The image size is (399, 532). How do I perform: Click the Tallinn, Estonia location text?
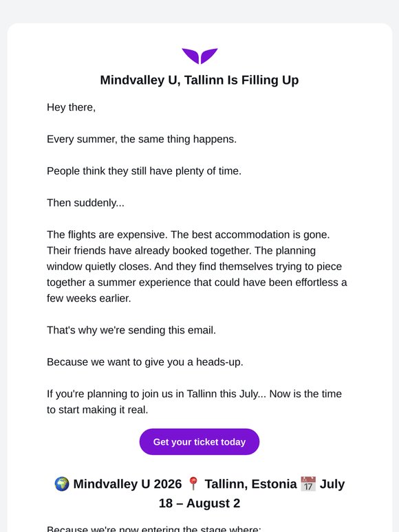point(250,484)
